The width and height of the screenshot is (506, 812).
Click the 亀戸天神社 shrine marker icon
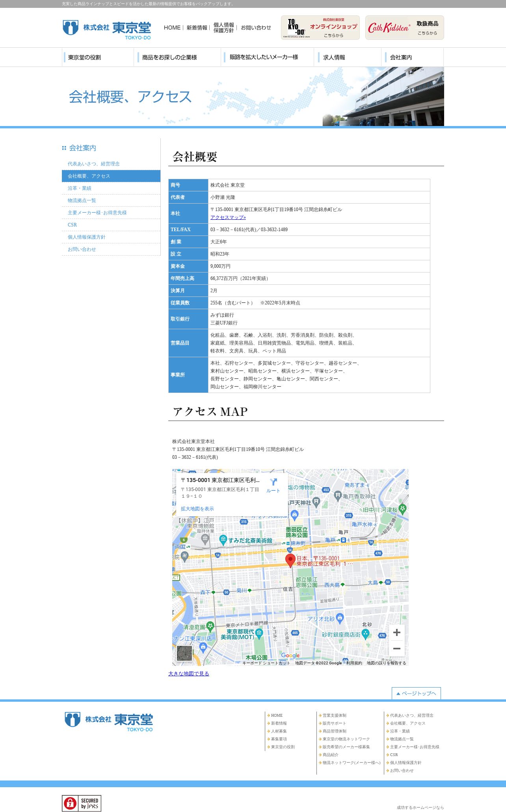tap(316, 502)
